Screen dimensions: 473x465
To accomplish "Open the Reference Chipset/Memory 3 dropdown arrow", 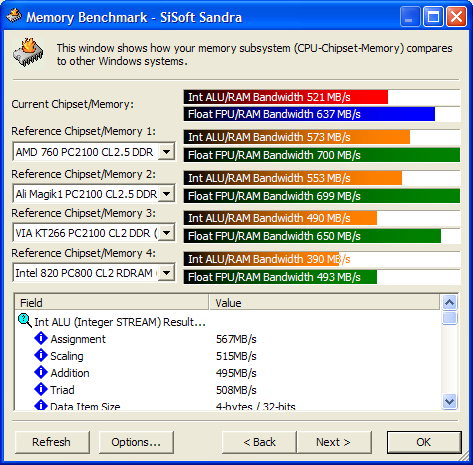I will click(x=166, y=233).
